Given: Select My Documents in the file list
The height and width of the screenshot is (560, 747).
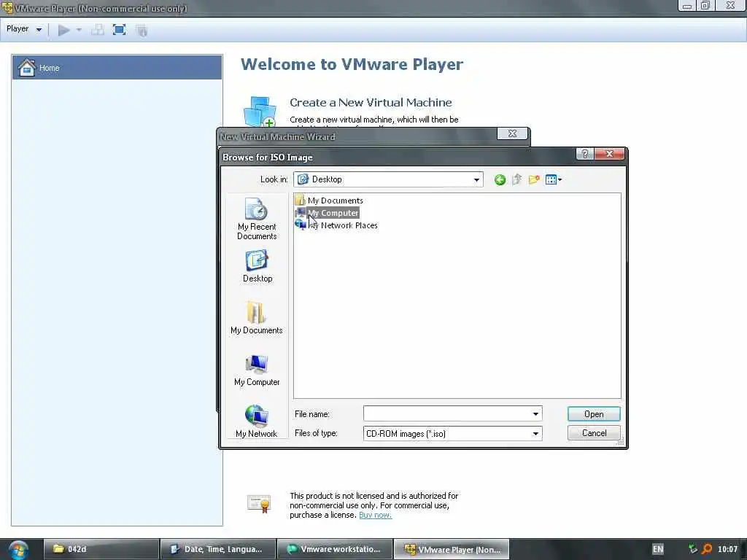Looking at the screenshot, I should pyautogui.click(x=335, y=201).
